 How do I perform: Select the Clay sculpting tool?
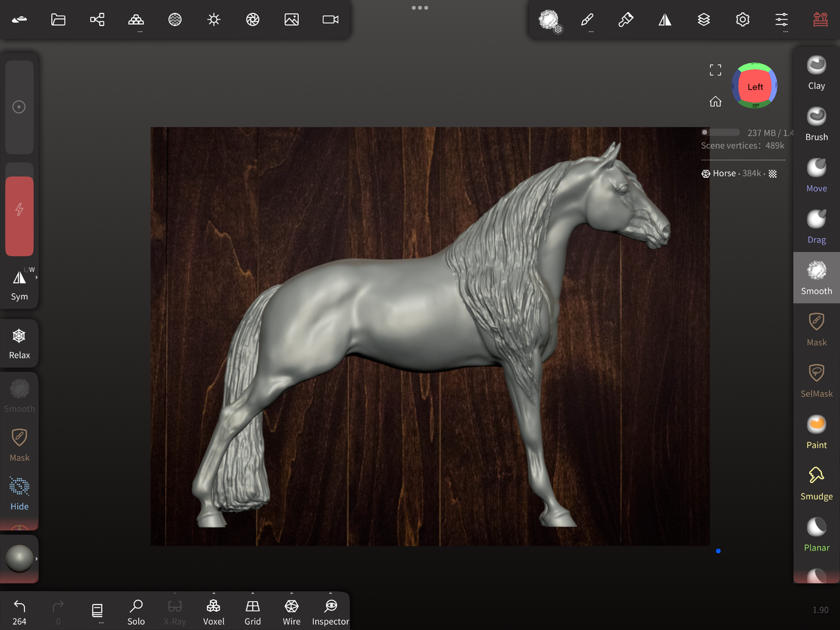(x=816, y=73)
